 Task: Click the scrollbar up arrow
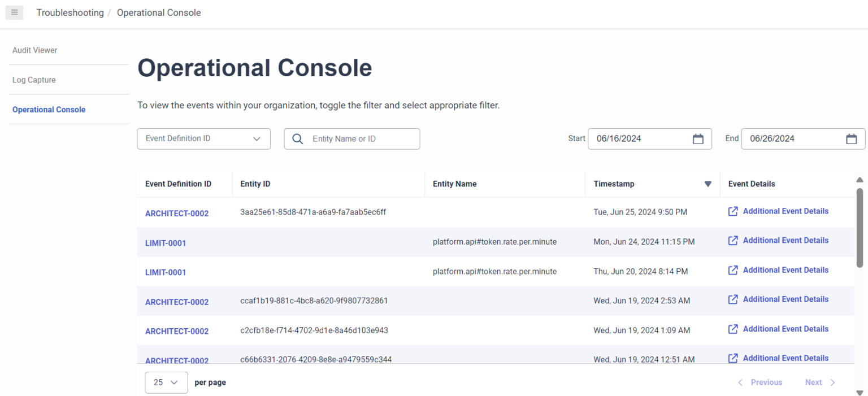(x=860, y=179)
